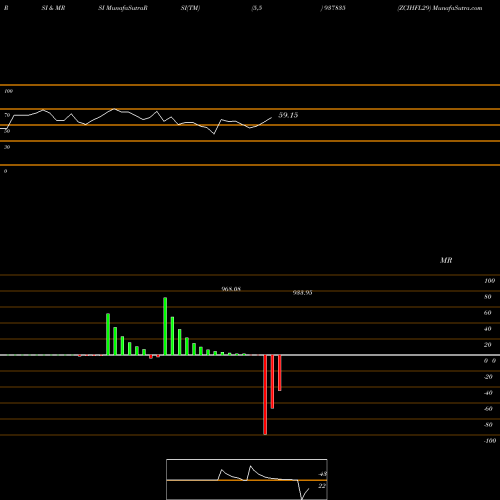Click the "48" value in the mini chart
500x500 pixels.
[x=323, y=474]
